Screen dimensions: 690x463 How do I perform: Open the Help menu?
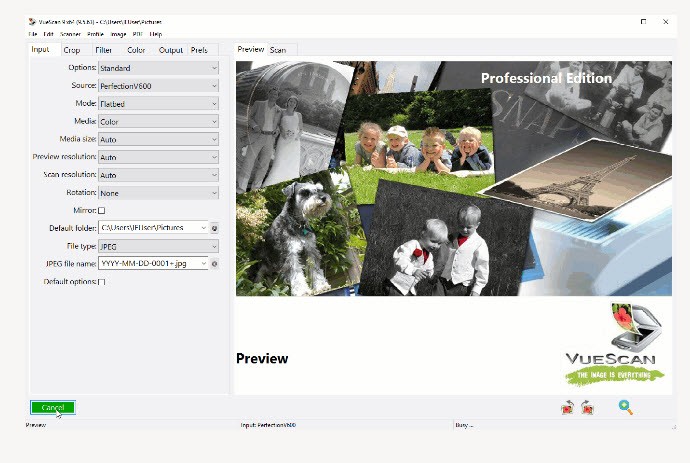[x=156, y=34]
